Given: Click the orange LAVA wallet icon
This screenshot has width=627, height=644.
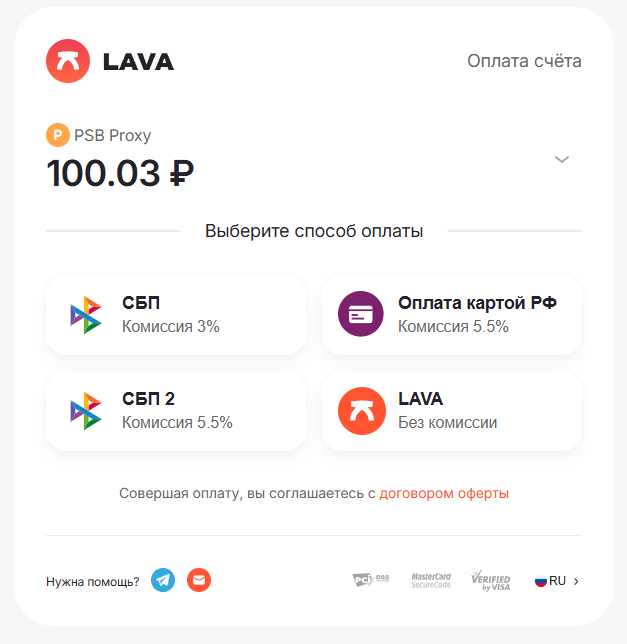Looking at the screenshot, I should tap(361, 411).
